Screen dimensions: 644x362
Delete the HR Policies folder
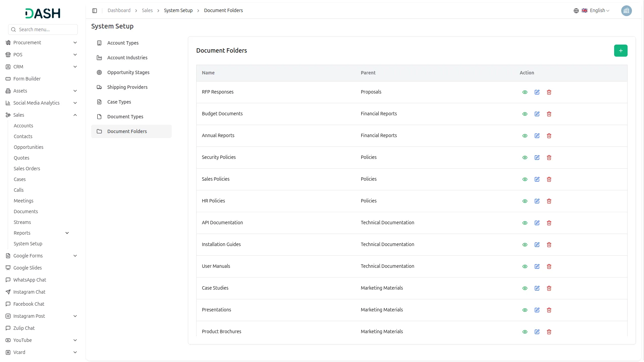549,201
